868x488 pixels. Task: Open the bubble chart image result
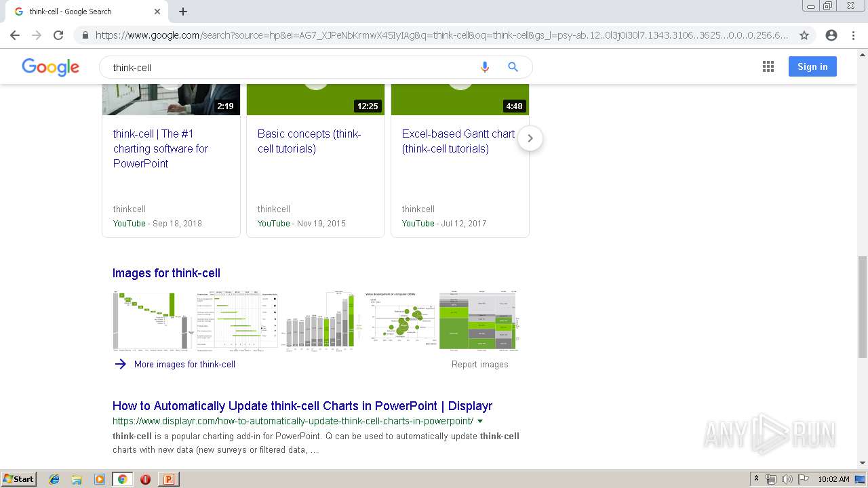point(401,321)
